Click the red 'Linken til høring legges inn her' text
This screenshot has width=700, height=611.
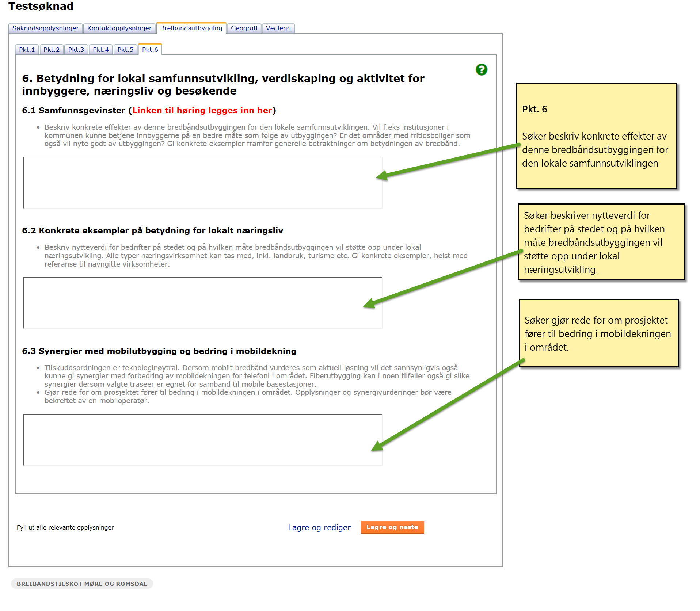click(x=202, y=110)
